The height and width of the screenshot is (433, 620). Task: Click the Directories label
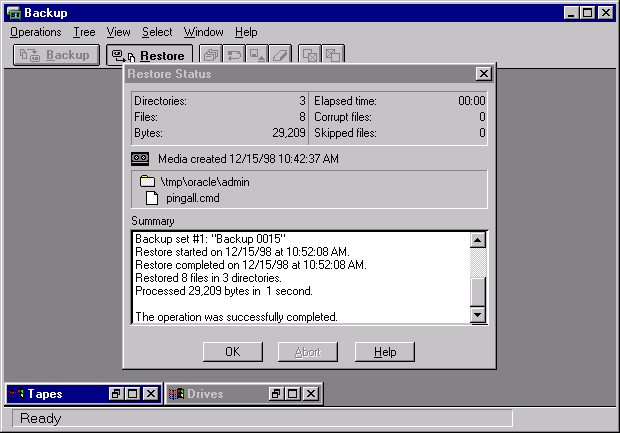pos(160,101)
